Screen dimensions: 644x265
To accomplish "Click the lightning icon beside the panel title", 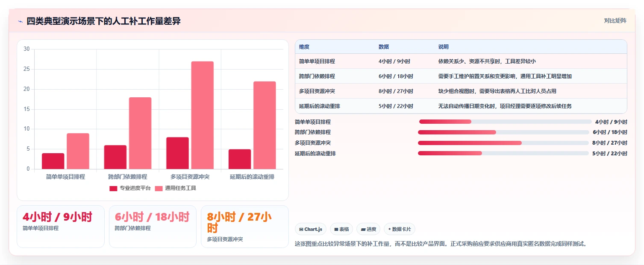I will pos(20,21).
